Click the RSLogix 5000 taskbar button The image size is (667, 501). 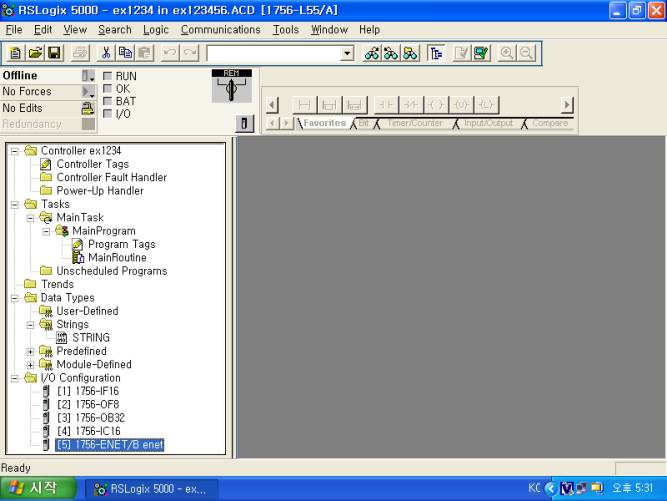coord(150,489)
